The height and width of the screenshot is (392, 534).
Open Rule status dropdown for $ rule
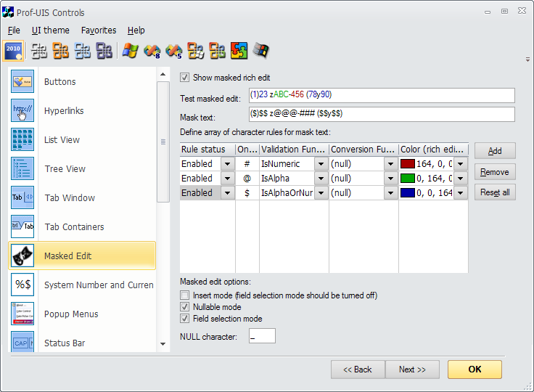click(x=228, y=193)
